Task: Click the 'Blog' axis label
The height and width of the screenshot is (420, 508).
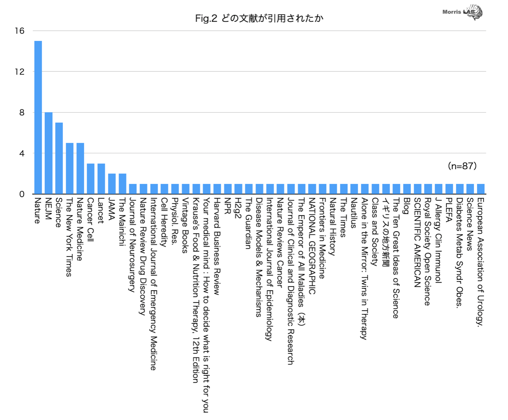Action: [x=406, y=206]
